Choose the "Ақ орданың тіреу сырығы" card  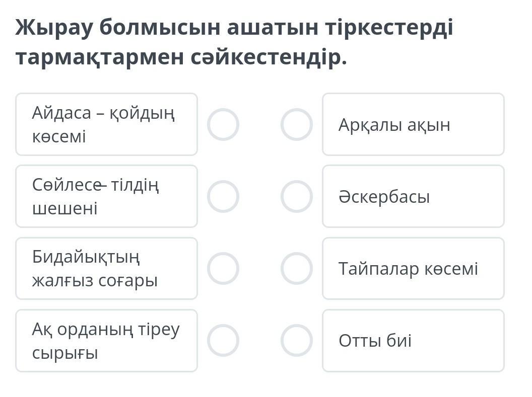coord(106,341)
